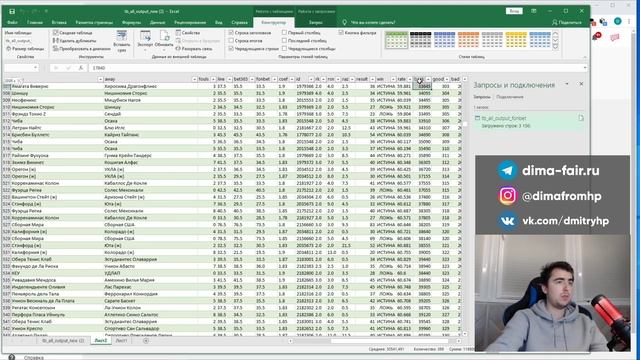Open the Запрос contextual ribbon tab
Screen dimensions: 640x360
coord(316,22)
